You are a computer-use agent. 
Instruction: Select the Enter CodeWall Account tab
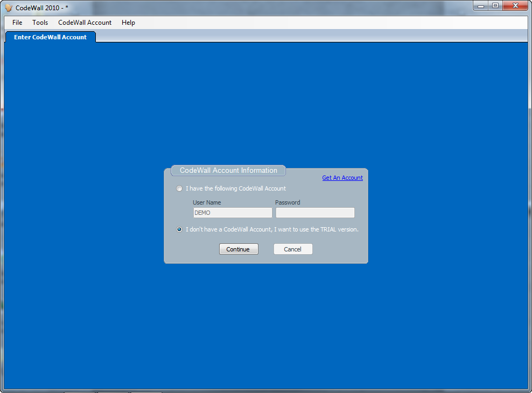[x=50, y=37]
